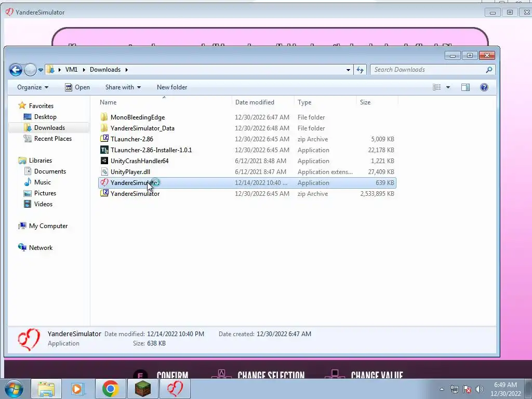The width and height of the screenshot is (532, 399).
Task: Refresh the Downloads folder view
Action: point(360,70)
